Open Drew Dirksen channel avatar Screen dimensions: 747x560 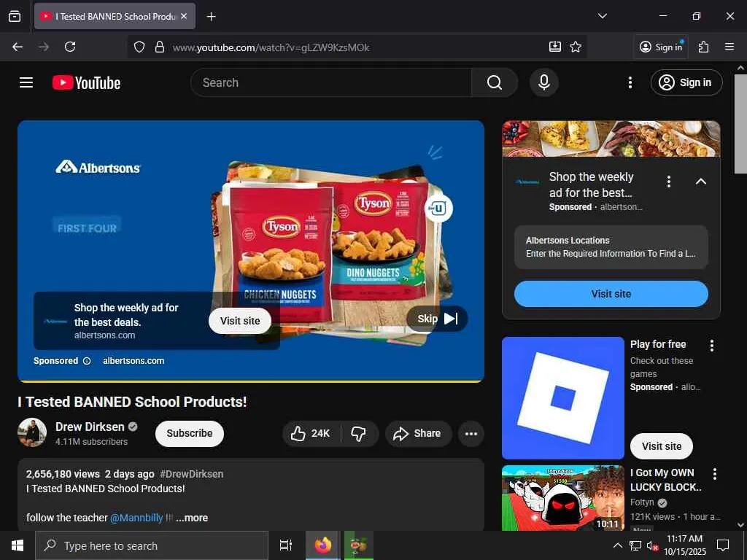tap(32, 432)
